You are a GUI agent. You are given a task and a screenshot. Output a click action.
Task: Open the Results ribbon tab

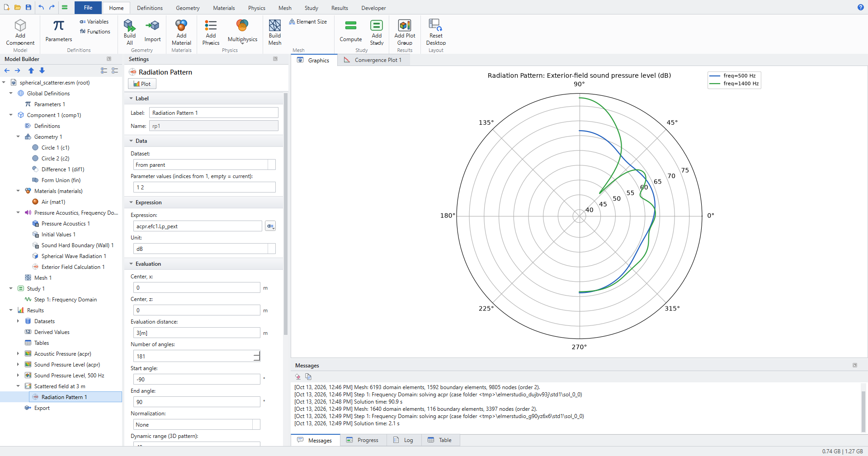340,8
